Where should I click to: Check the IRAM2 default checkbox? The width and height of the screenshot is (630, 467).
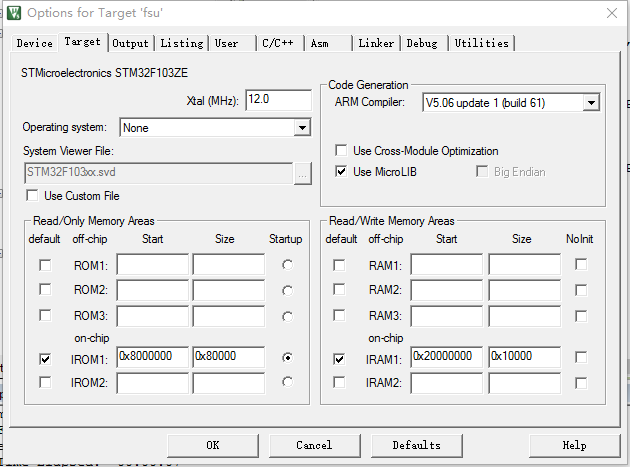339,382
